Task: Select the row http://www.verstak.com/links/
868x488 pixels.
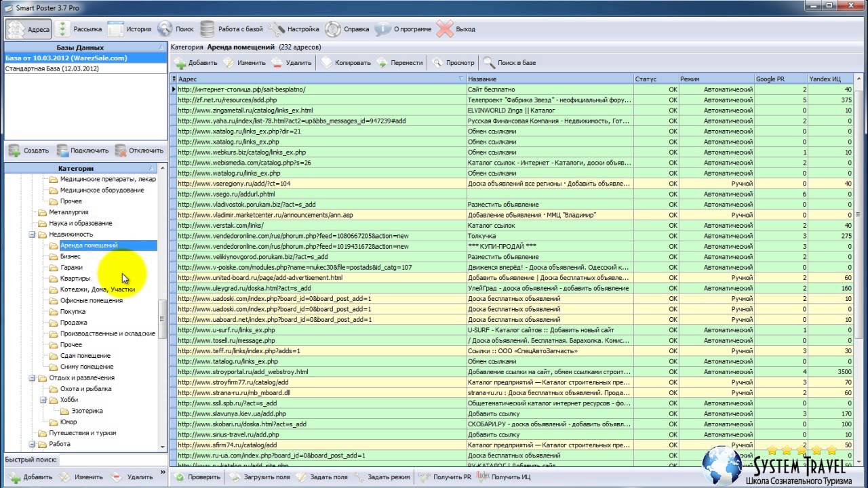Action: 512,225
